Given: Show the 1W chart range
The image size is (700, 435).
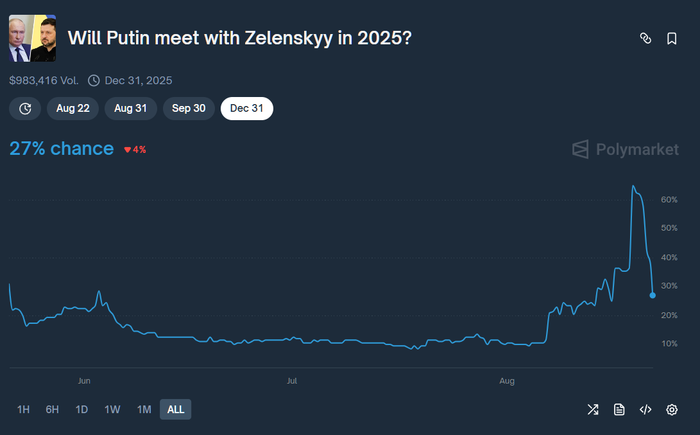Looking at the screenshot, I should point(112,409).
